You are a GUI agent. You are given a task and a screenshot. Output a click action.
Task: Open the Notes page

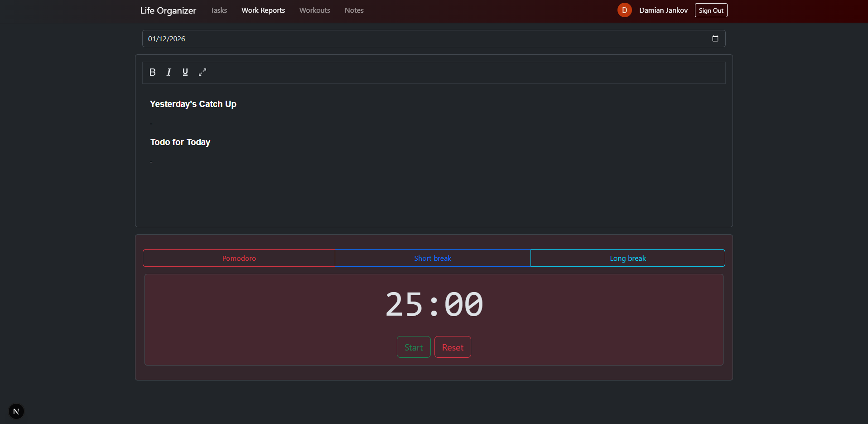[x=354, y=10]
